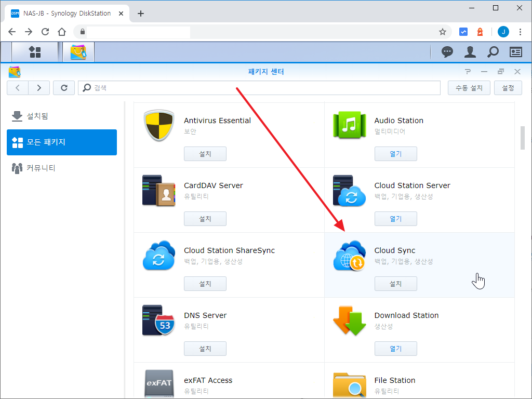
Task: Open the DSM widgets panel icon
Action: coord(515,52)
